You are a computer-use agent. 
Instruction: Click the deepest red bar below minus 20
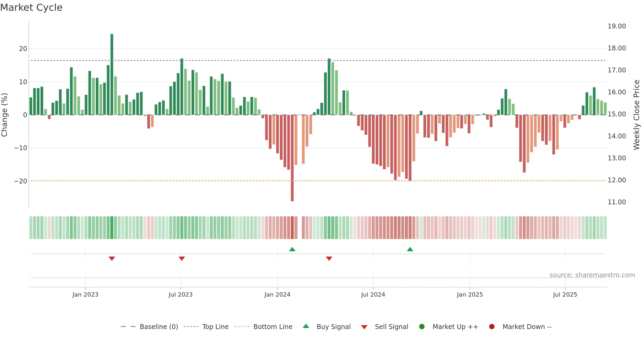coord(292,158)
